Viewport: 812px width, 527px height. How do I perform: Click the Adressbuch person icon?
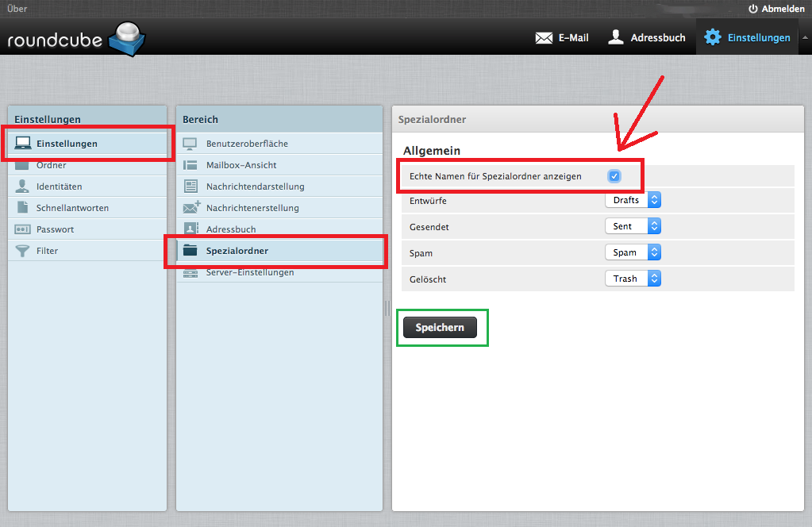(x=615, y=37)
